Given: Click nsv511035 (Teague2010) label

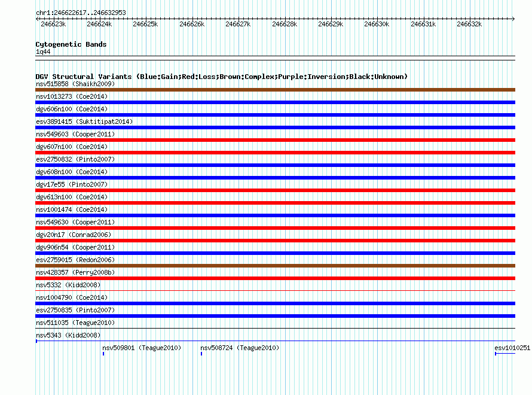Looking at the screenshot, I should click(75, 323).
